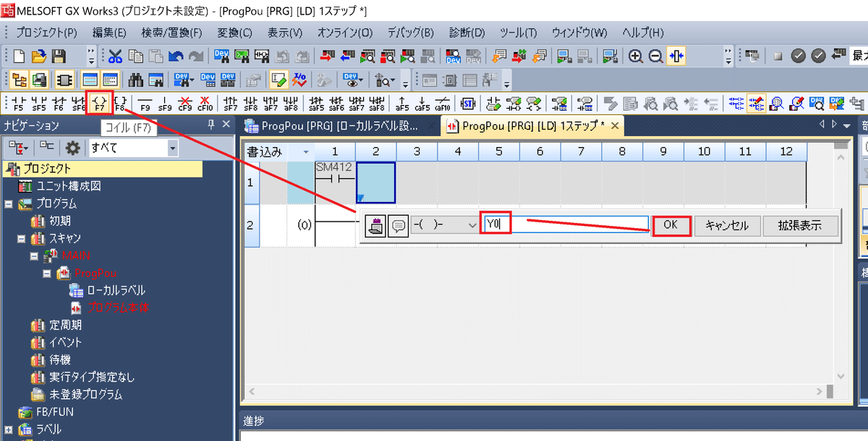Viewport: 868px width, 441px height.
Task: Select the プログラム本体 tree item
Action: click(119, 308)
